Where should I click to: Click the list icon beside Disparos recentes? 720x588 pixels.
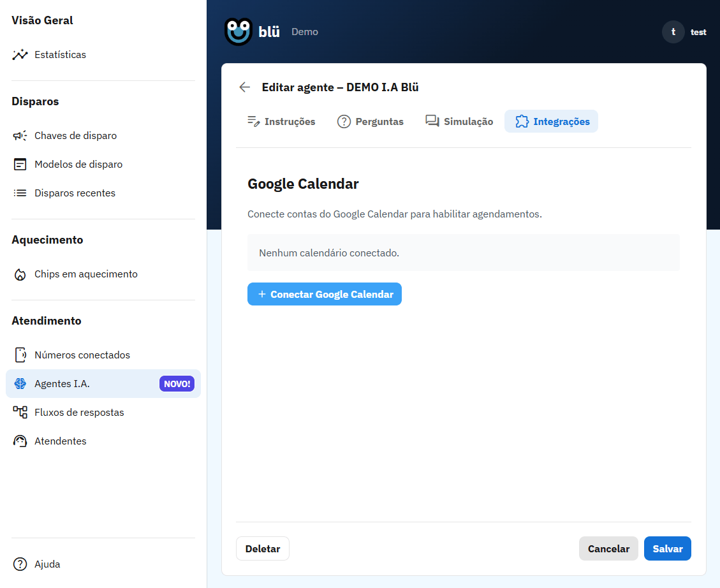20,193
